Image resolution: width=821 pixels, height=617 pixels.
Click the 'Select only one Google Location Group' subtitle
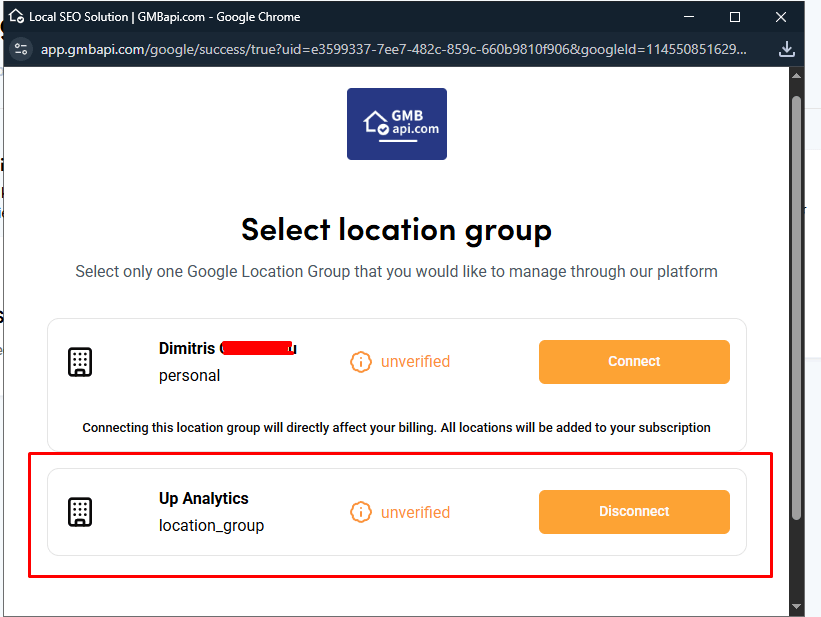click(x=396, y=271)
